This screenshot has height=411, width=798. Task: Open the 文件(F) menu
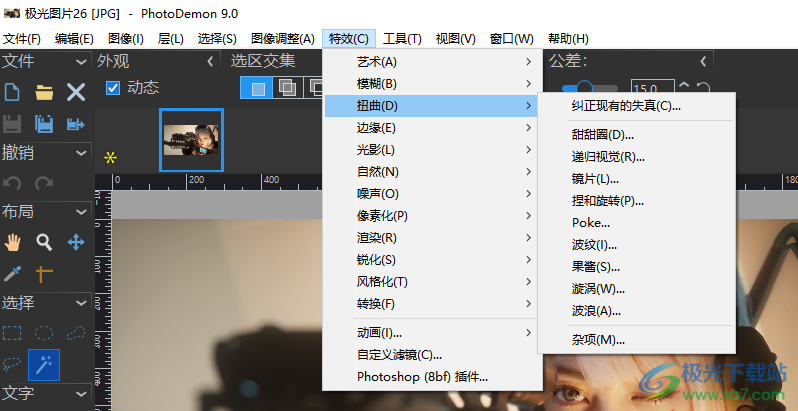point(22,39)
